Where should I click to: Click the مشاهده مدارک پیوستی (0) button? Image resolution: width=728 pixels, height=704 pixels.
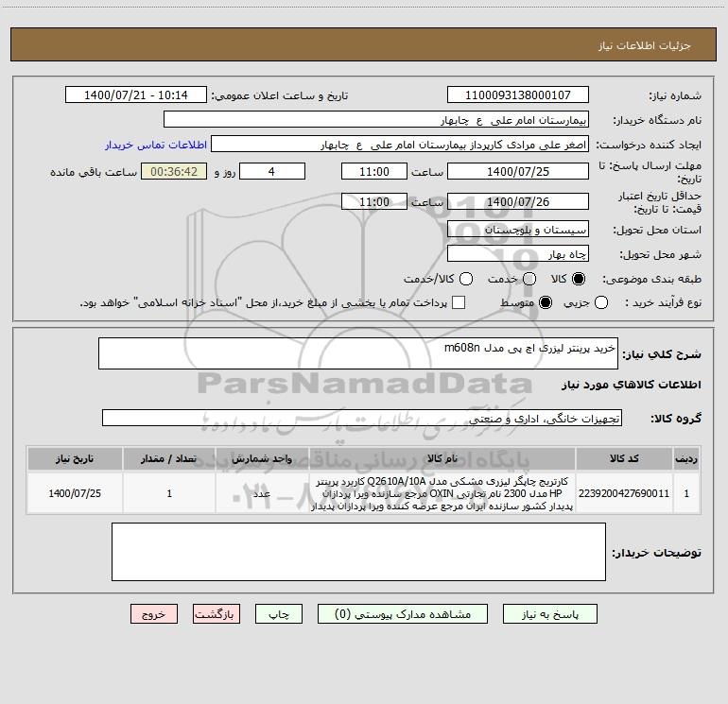pos(403,614)
